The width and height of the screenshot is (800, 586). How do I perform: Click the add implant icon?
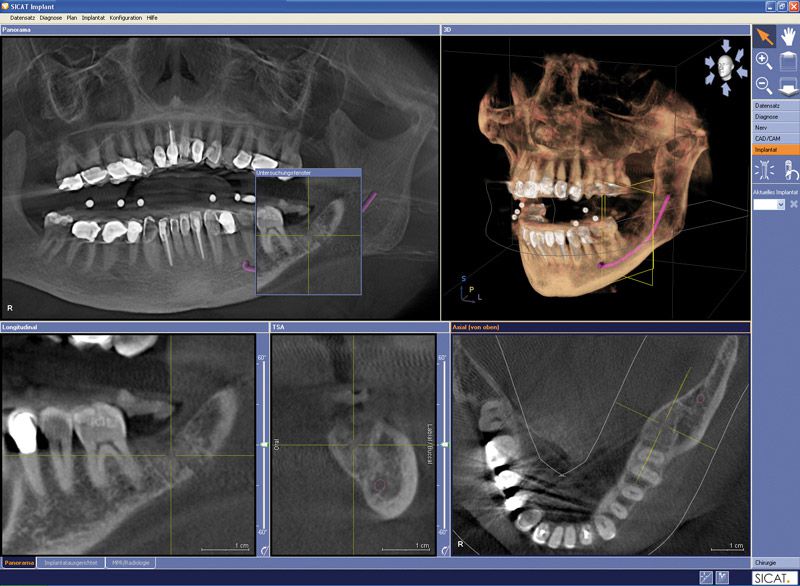click(x=763, y=169)
